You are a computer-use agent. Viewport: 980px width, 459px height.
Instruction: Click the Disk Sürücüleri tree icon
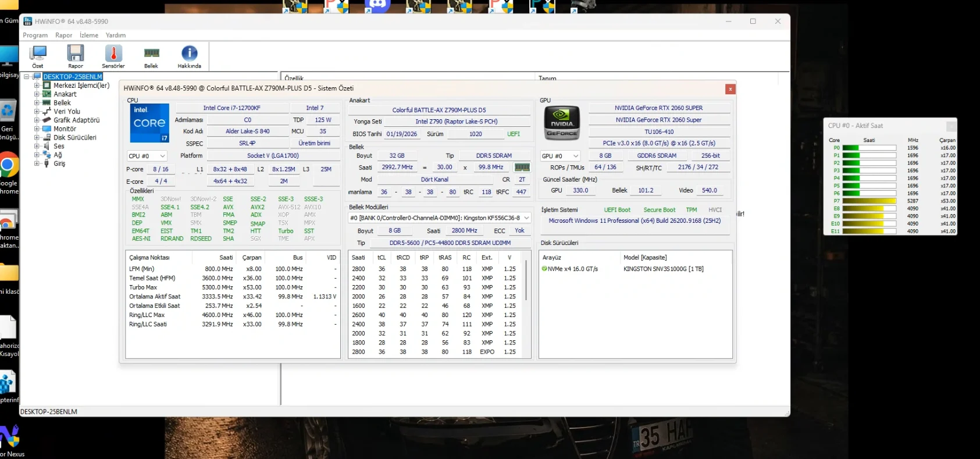(x=47, y=138)
